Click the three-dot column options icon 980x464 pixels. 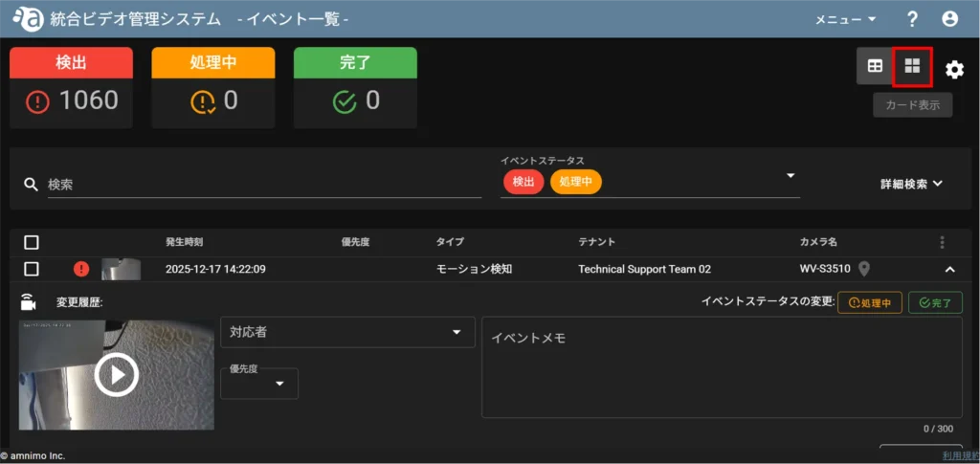tap(942, 242)
